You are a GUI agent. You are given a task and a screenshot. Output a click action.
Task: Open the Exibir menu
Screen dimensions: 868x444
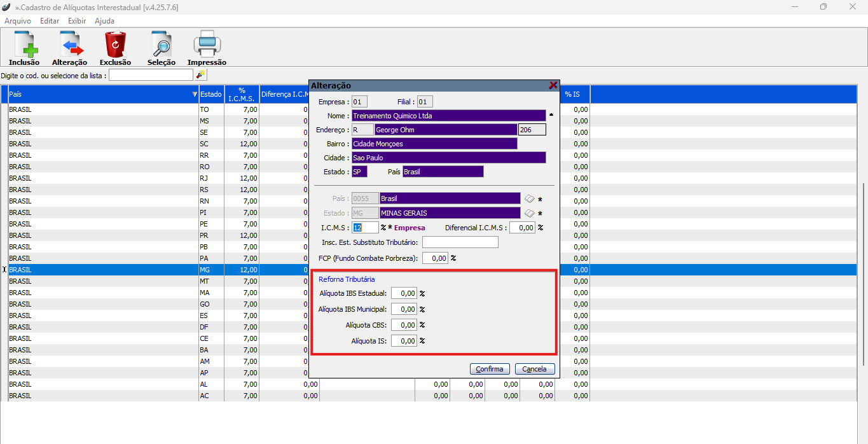(77, 21)
